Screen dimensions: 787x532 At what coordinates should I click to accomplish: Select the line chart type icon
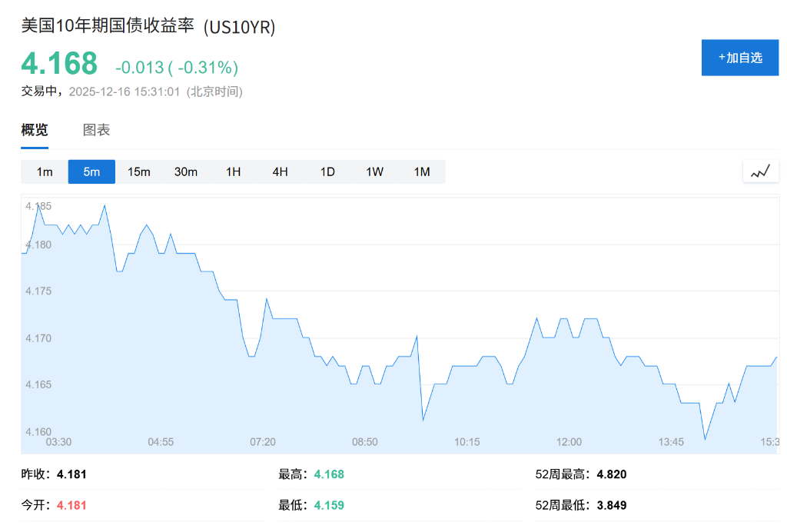760,171
